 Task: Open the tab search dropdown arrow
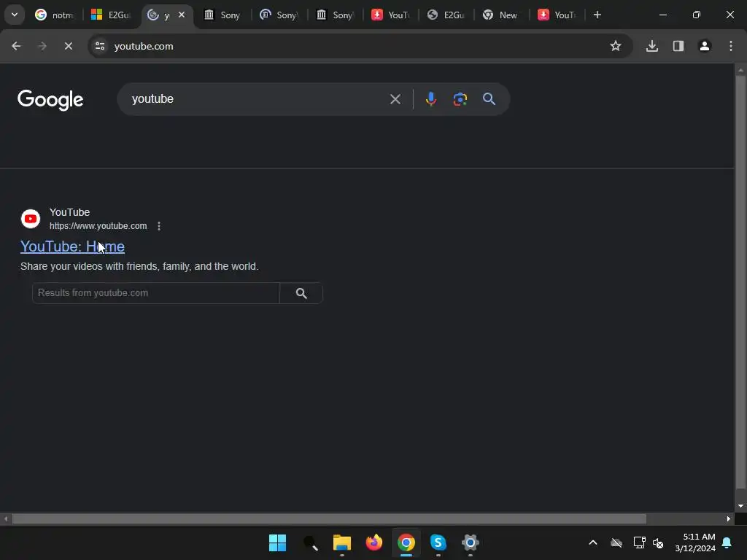click(15, 15)
